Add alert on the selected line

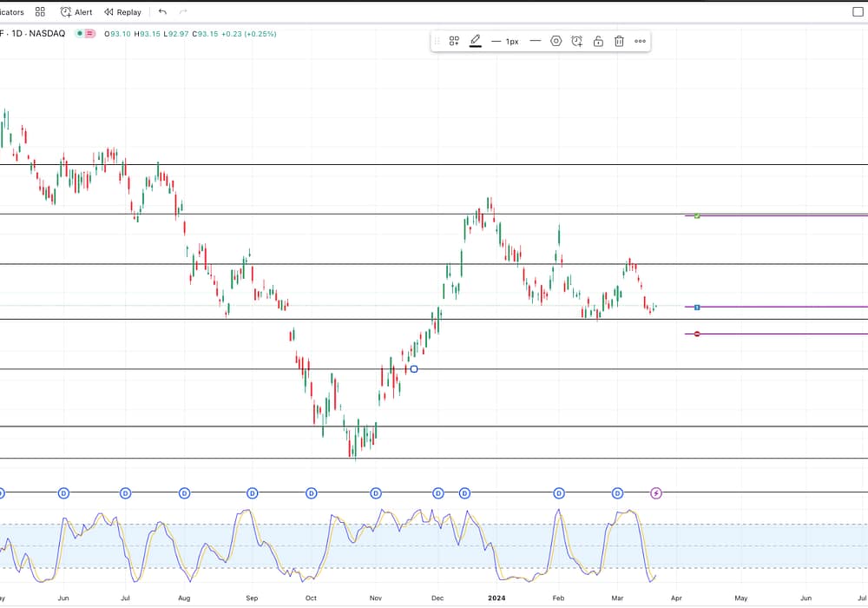tap(577, 41)
